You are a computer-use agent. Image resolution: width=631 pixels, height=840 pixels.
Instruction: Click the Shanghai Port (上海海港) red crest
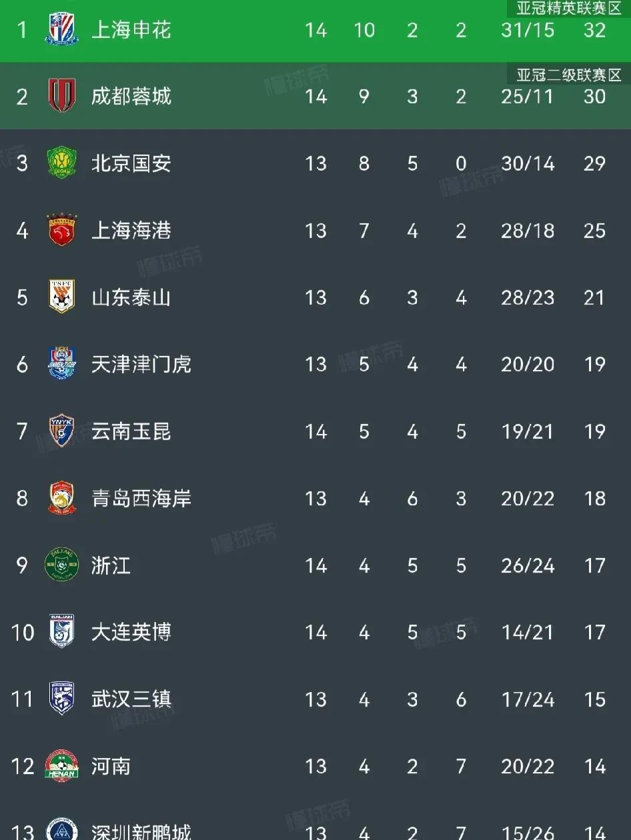61,230
